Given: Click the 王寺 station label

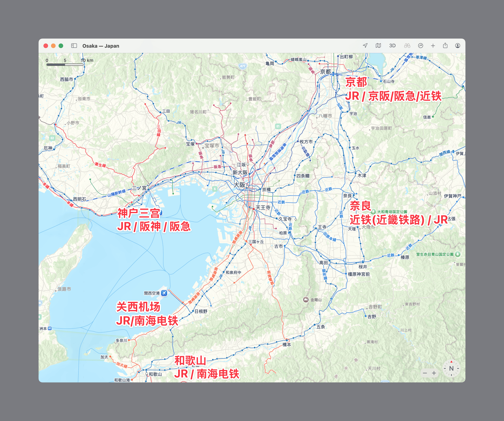Looking at the screenshot, I should [322, 227].
